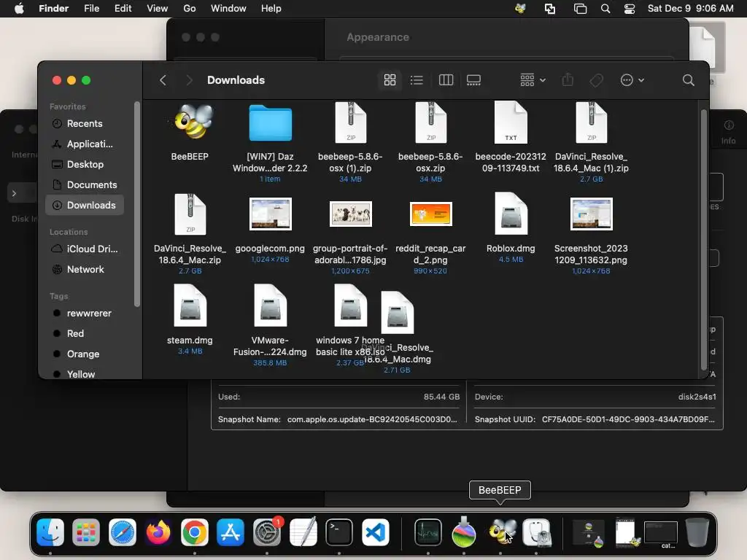This screenshot has height=560, width=747.
Task: Open Spotlight search in menu bar
Action: [x=605, y=9]
